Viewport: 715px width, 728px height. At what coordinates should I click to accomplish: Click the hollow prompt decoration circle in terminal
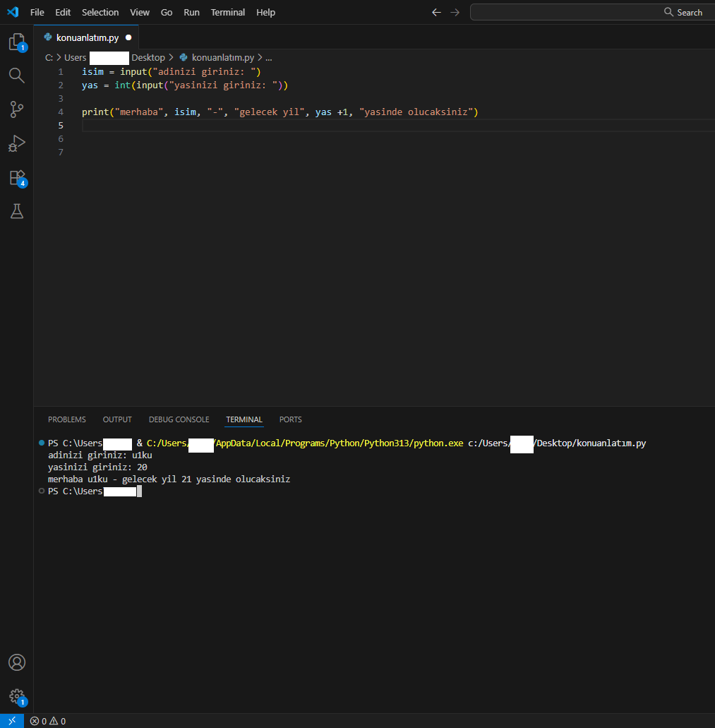point(42,491)
